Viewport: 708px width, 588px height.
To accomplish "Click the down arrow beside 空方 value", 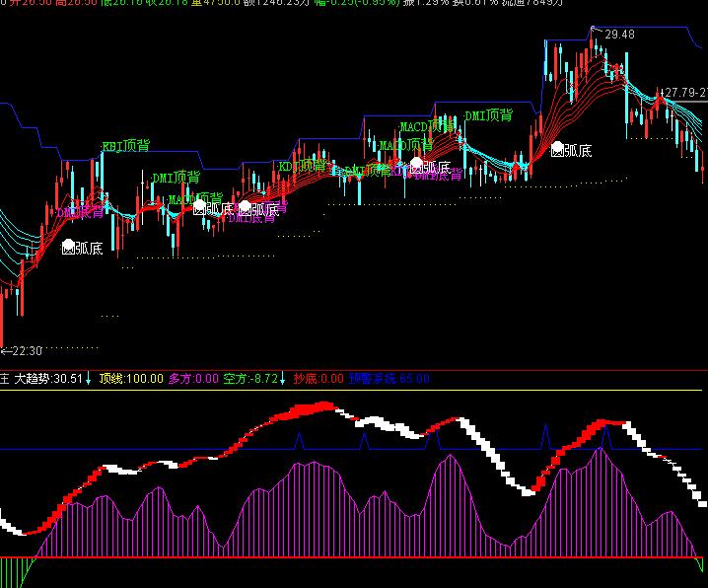I will click(x=283, y=379).
